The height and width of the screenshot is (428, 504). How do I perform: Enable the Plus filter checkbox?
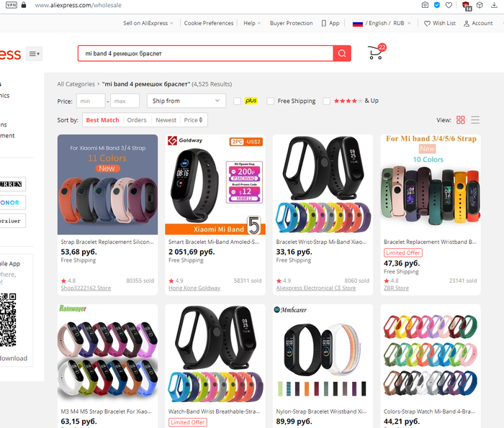237,101
